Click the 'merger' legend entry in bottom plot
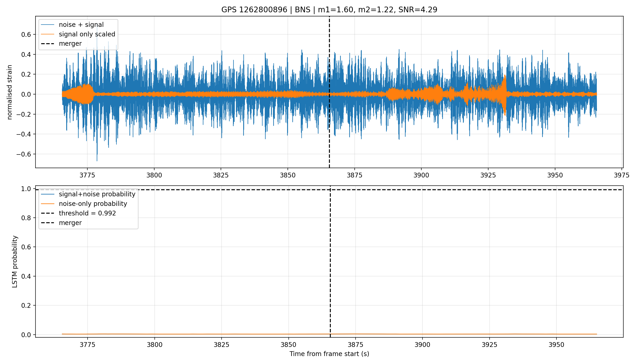The height and width of the screenshot is (364, 637). [61, 223]
